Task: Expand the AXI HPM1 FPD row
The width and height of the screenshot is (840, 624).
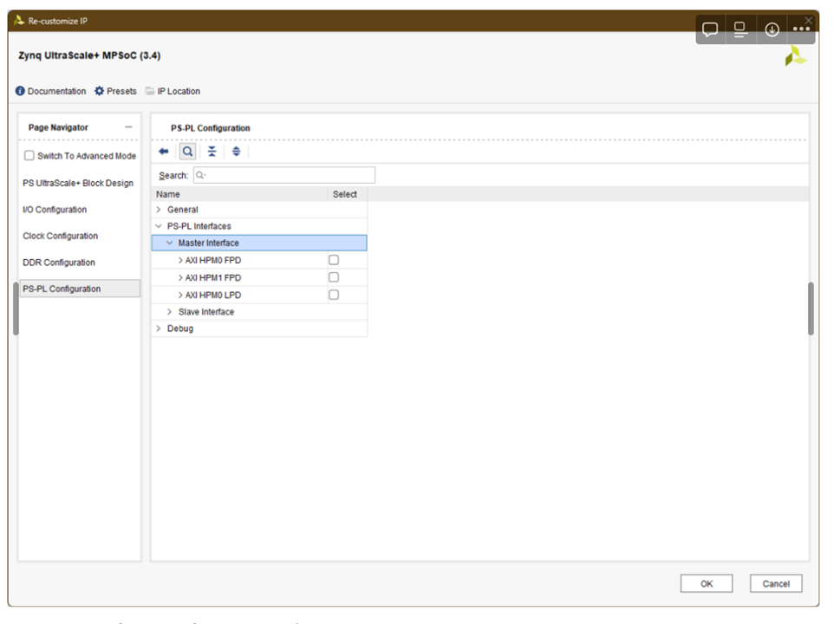Action: [180, 277]
